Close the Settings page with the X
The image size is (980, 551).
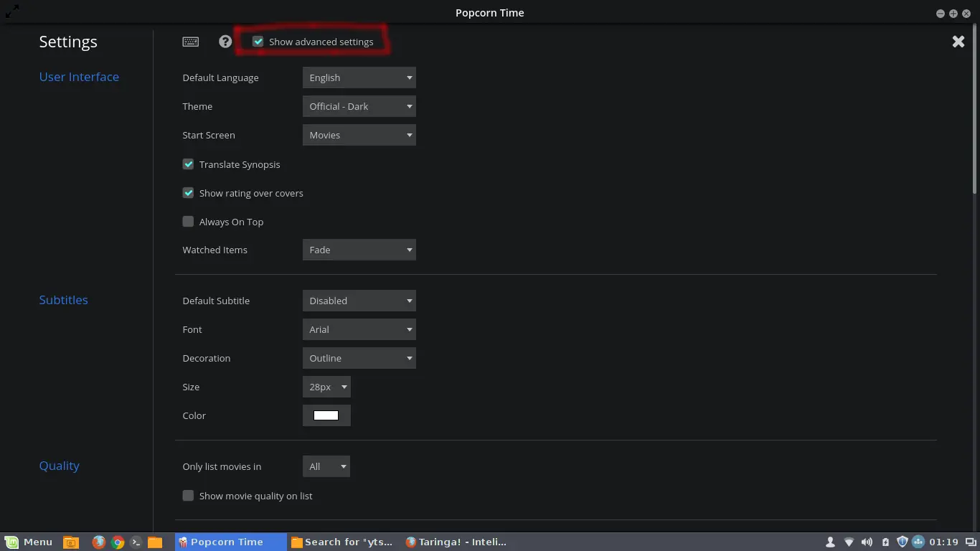[958, 42]
